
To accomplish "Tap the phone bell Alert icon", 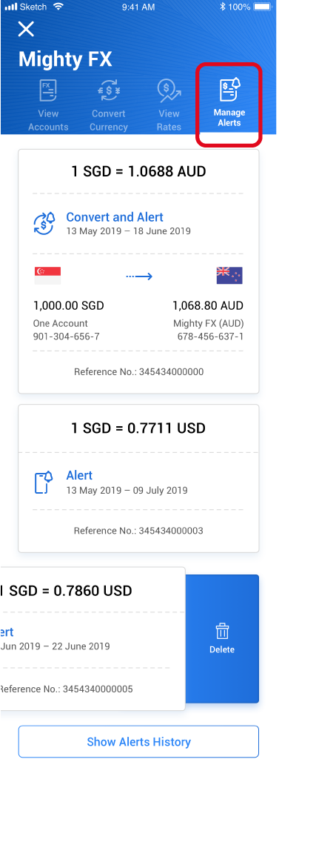I will coord(43,482).
